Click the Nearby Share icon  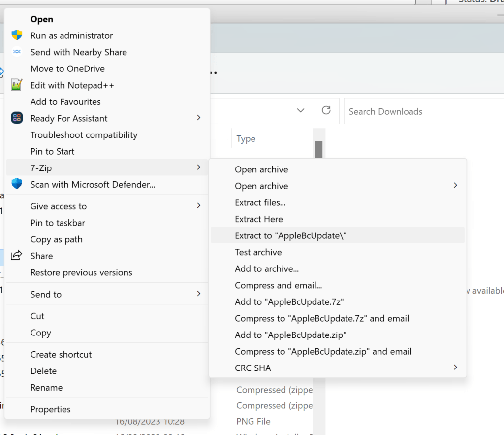(17, 51)
